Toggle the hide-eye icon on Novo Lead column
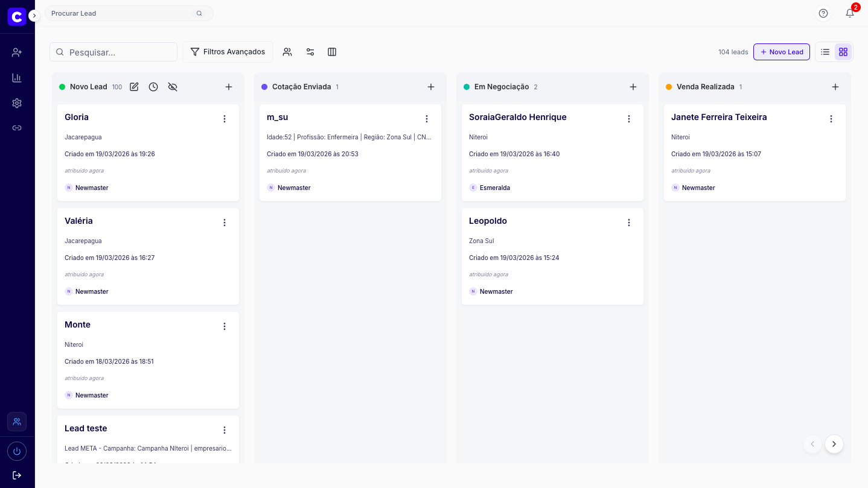This screenshot has height=488, width=868. tap(173, 87)
